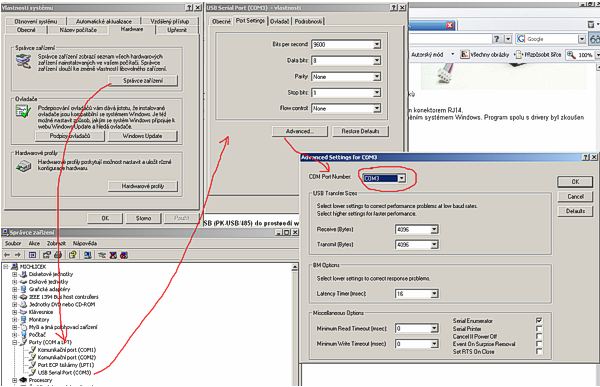Image resolution: width=600 pixels, height=387 pixels.
Task: Expand the Diskové jednotky tree node
Action: coord(15,282)
